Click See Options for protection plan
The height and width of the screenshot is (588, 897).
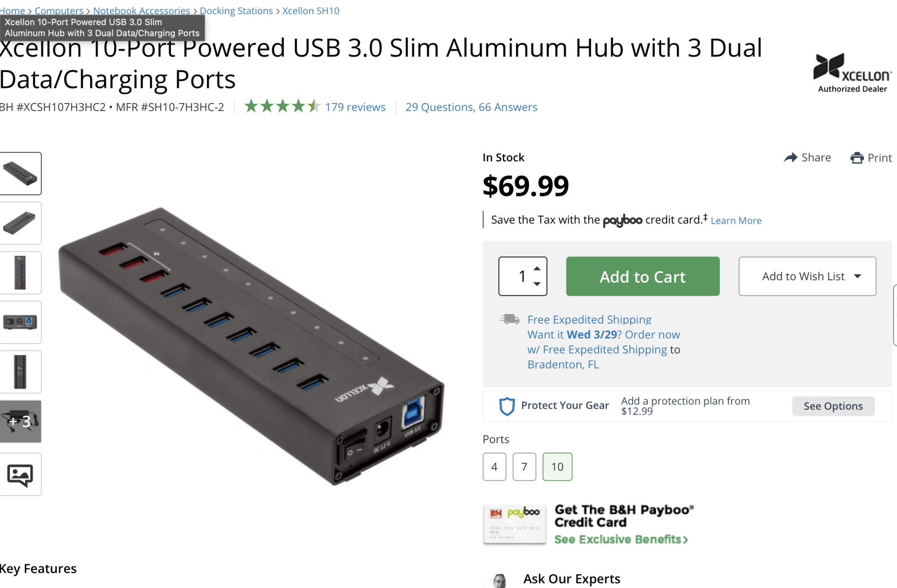(x=833, y=406)
